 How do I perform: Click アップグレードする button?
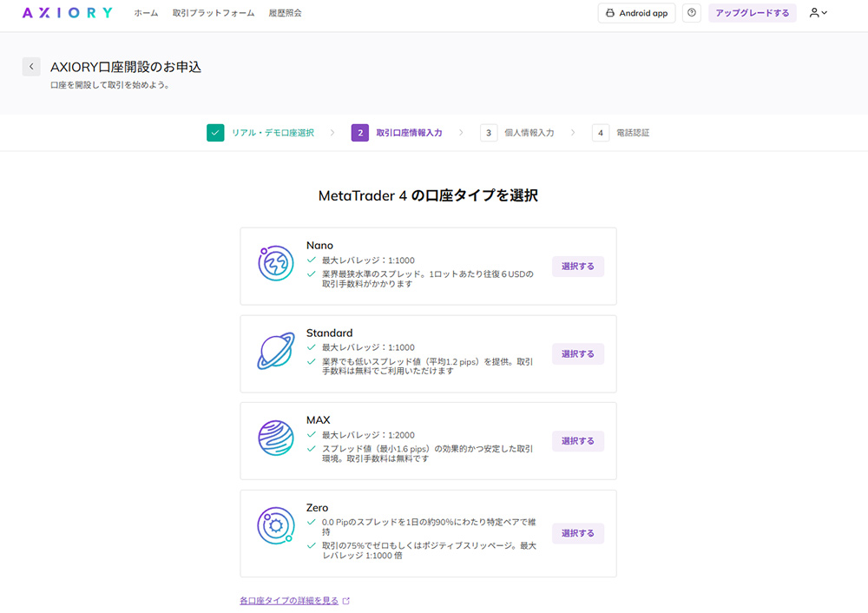point(753,13)
